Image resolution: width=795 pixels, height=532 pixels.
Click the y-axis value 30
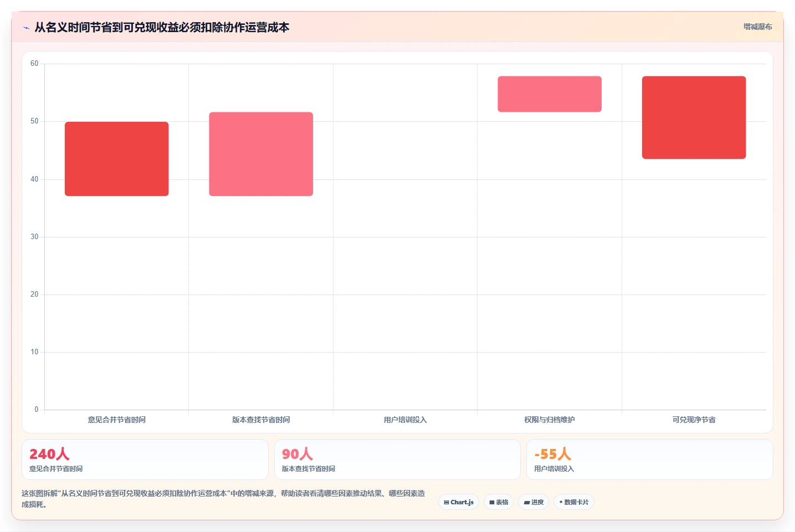tap(34, 237)
